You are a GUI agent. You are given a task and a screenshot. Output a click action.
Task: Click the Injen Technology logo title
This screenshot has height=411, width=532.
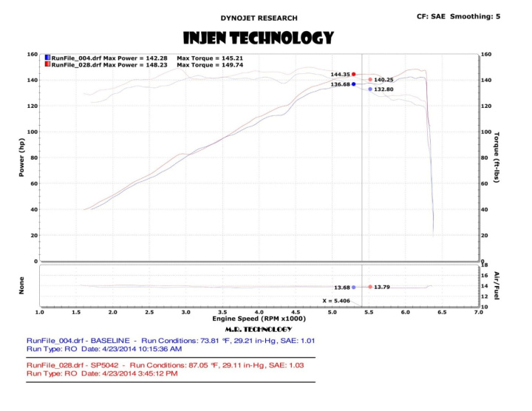tap(258, 38)
